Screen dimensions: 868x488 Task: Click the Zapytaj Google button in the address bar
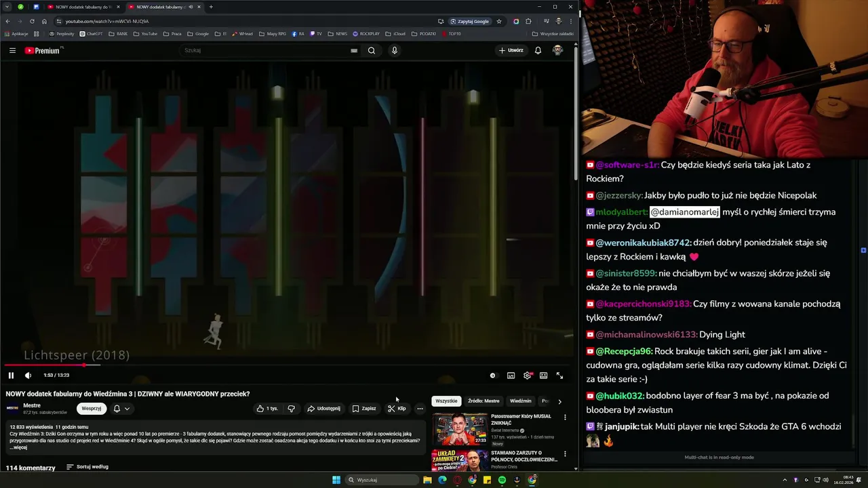point(469,21)
